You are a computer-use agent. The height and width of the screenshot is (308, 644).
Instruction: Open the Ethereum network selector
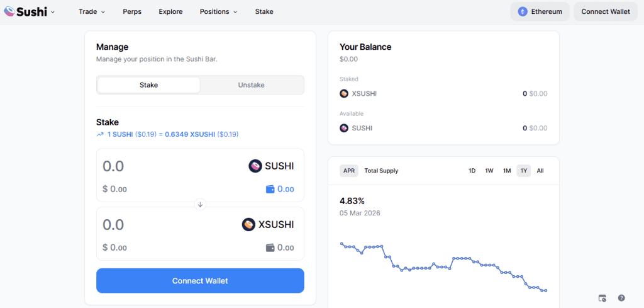[540, 11]
